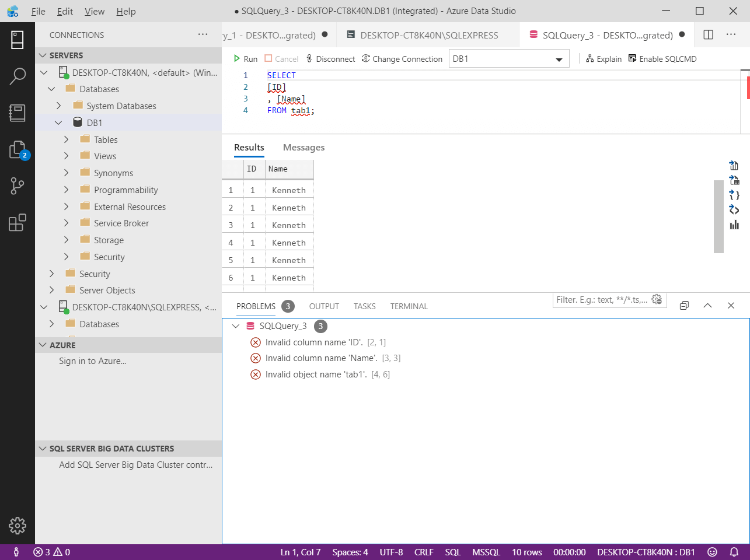The height and width of the screenshot is (560, 750).
Task: Save results as JSON
Action: tap(734, 195)
